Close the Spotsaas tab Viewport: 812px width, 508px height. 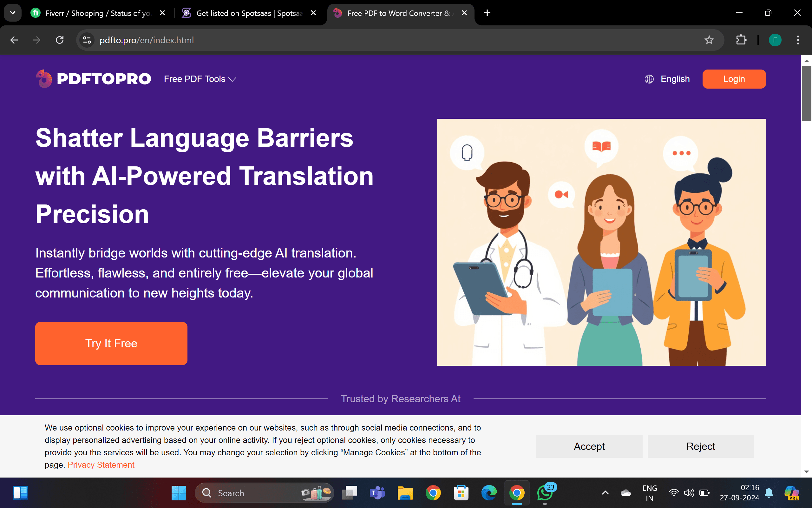click(x=313, y=13)
